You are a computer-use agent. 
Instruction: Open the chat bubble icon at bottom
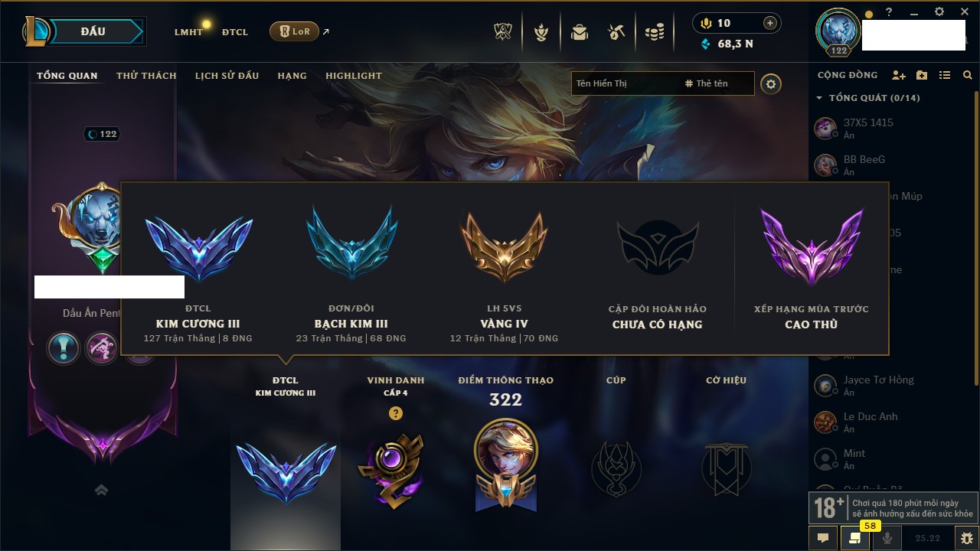pyautogui.click(x=823, y=538)
